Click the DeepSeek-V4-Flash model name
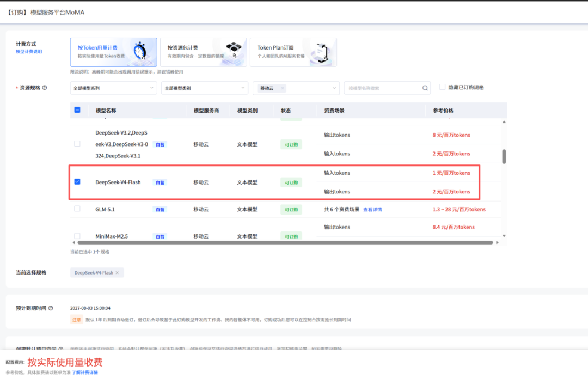The height and width of the screenshot is (378, 588). 118,182
